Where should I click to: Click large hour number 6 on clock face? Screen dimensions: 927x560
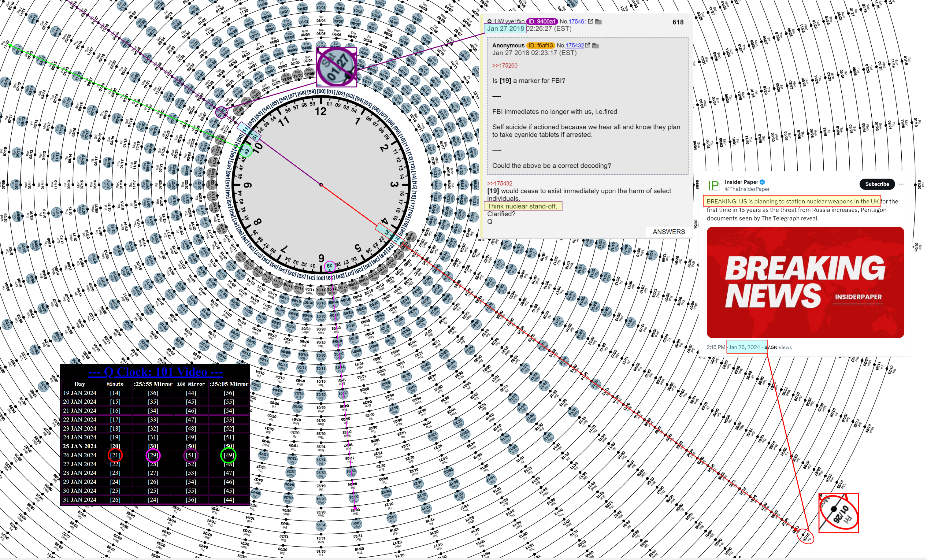[321, 258]
